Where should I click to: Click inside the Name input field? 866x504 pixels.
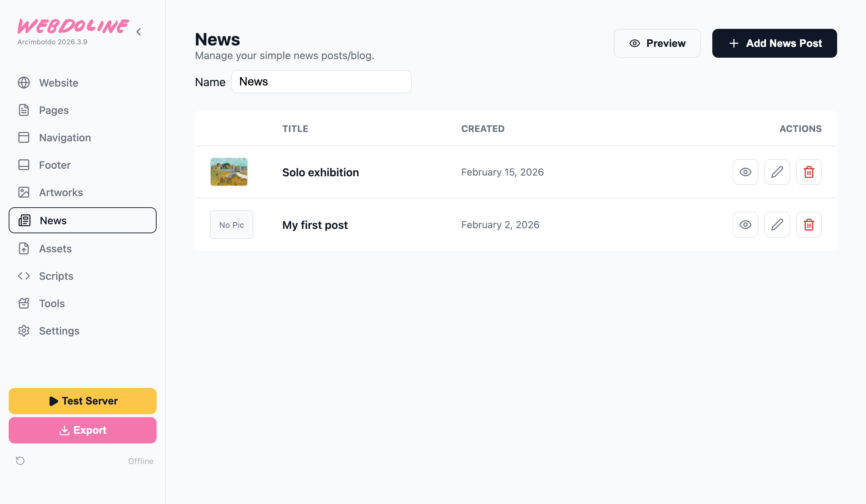click(321, 81)
